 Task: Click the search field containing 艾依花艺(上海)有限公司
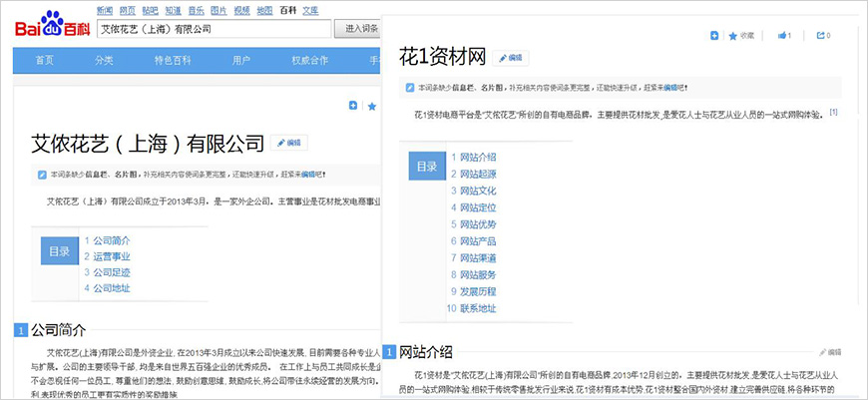pos(214,29)
